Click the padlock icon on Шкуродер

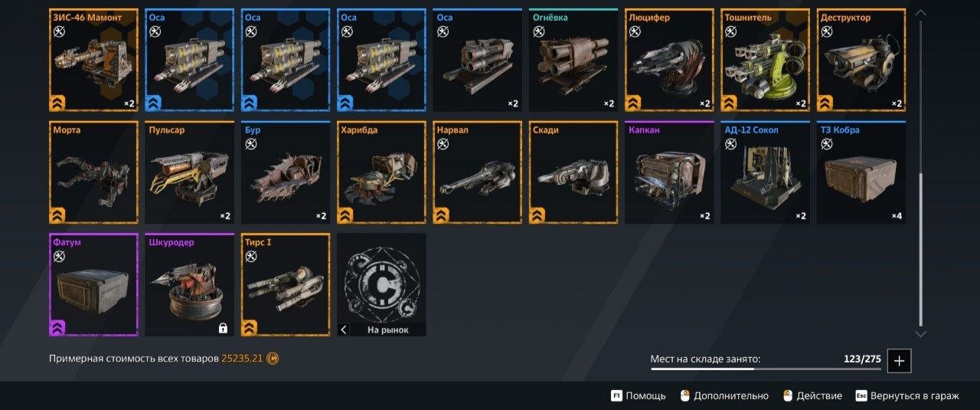pos(223,328)
